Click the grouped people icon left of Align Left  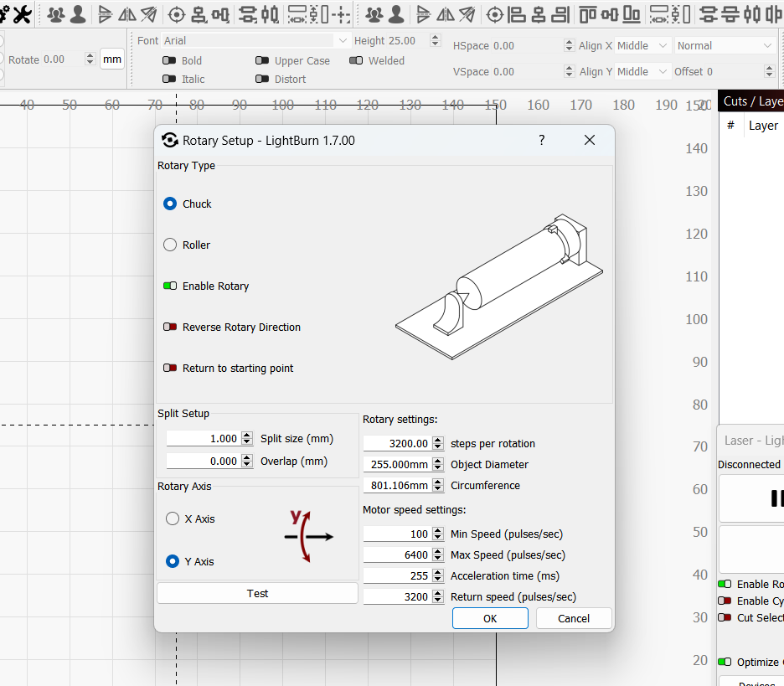pyautogui.click(x=374, y=14)
